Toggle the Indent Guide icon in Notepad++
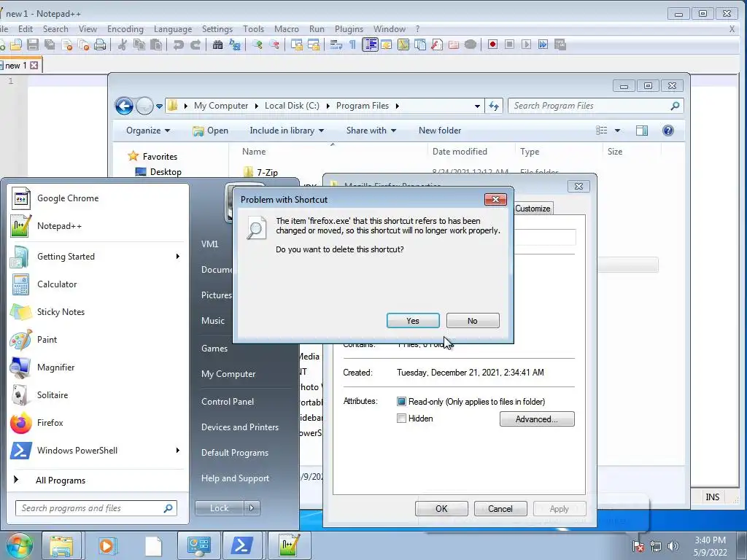Viewport: 747px width, 560px height. [x=370, y=44]
